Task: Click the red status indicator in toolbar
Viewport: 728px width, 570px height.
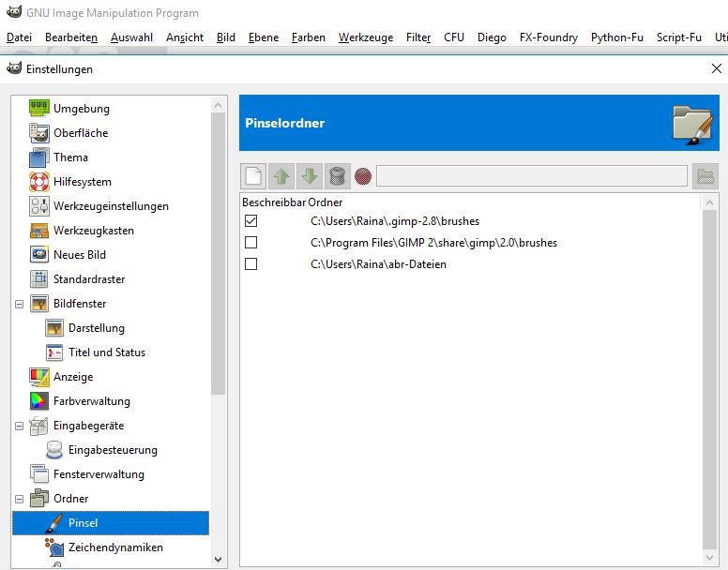Action: point(363,176)
